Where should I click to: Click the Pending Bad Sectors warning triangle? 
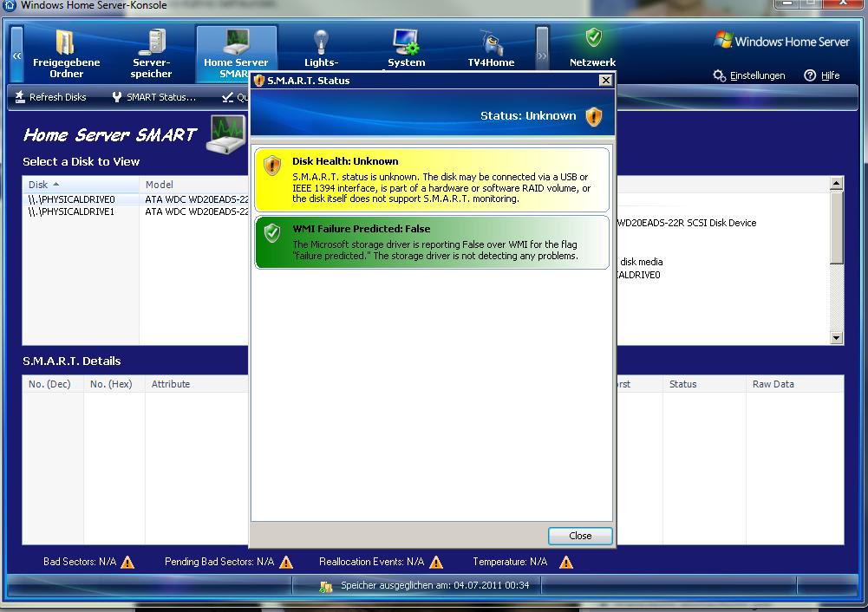point(286,563)
